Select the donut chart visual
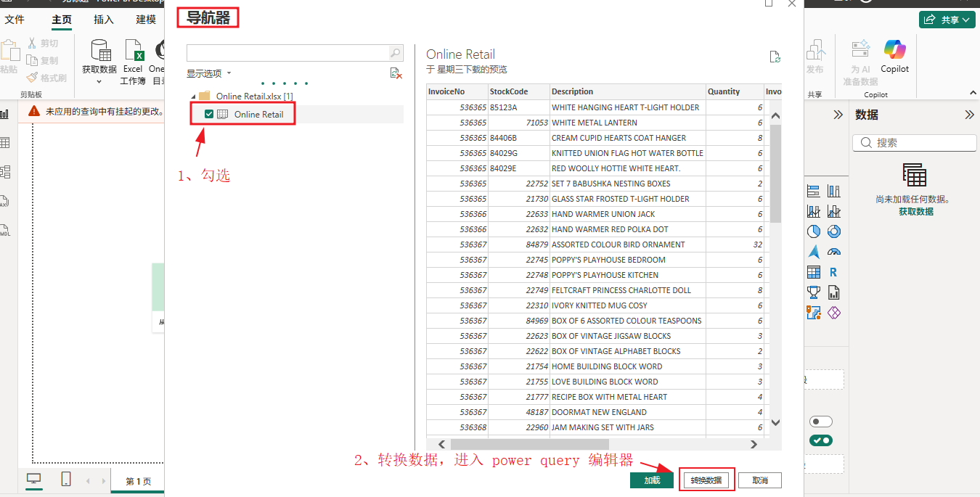Image resolution: width=980 pixels, height=497 pixels. [834, 231]
